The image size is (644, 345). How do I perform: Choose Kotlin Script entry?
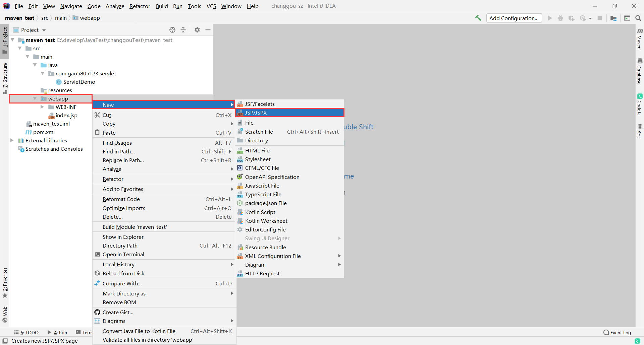coord(290,212)
